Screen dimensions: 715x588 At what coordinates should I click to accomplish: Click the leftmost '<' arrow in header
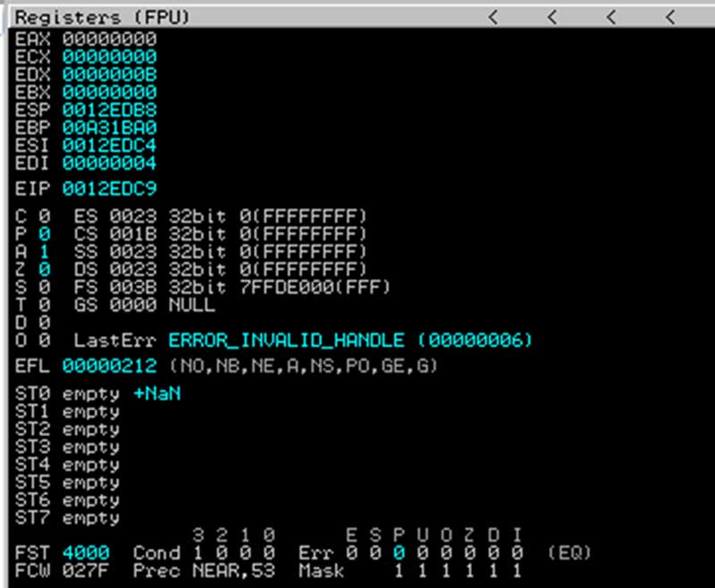pos(492,17)
